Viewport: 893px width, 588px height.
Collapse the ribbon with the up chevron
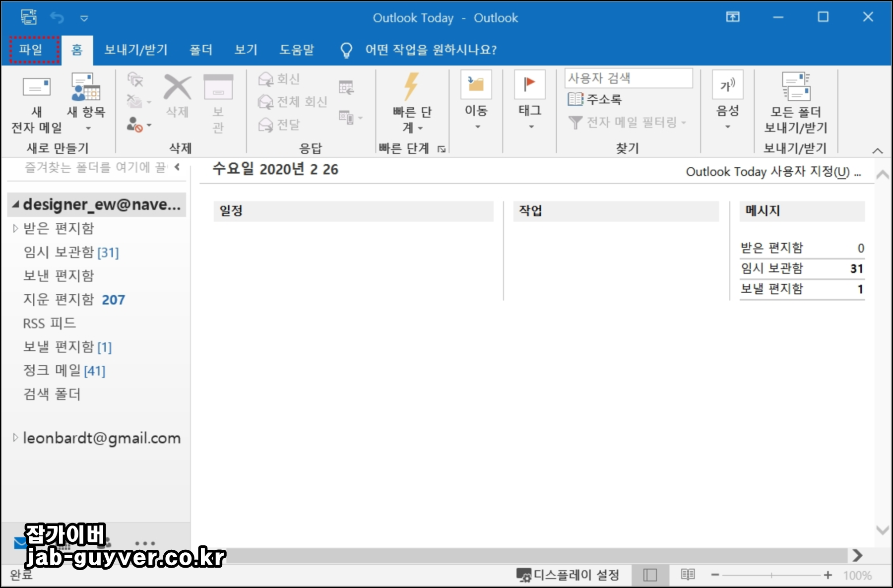pyautogui.click(x=878, y=150)
